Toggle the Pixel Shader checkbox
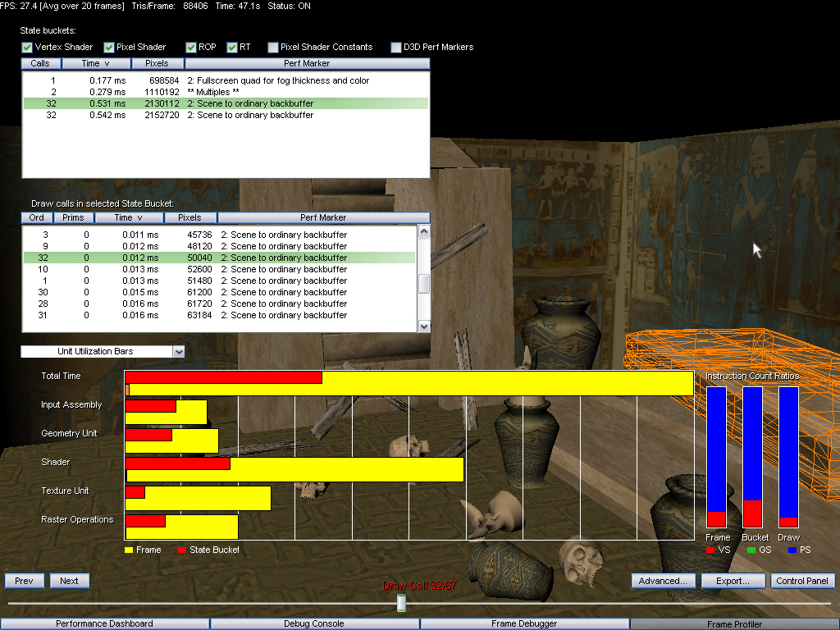This screenshot has width=840, height=630. (x=109, y=47)
